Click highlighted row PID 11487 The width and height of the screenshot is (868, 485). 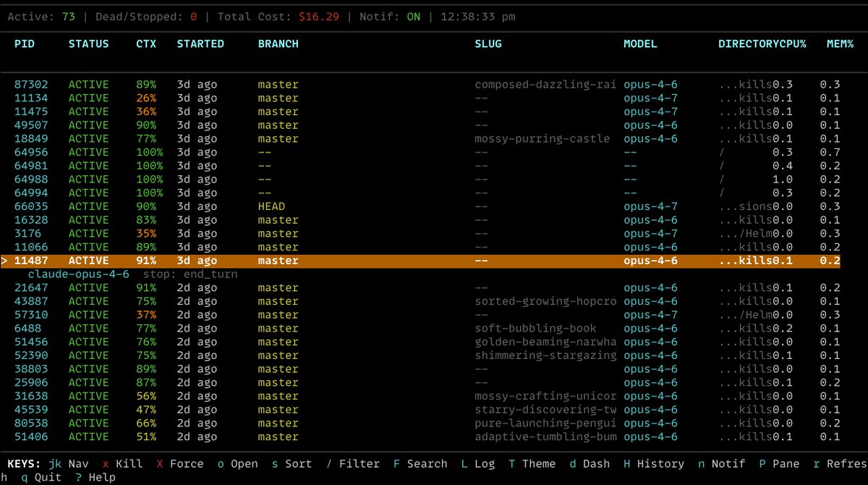[x=420, y=261]
